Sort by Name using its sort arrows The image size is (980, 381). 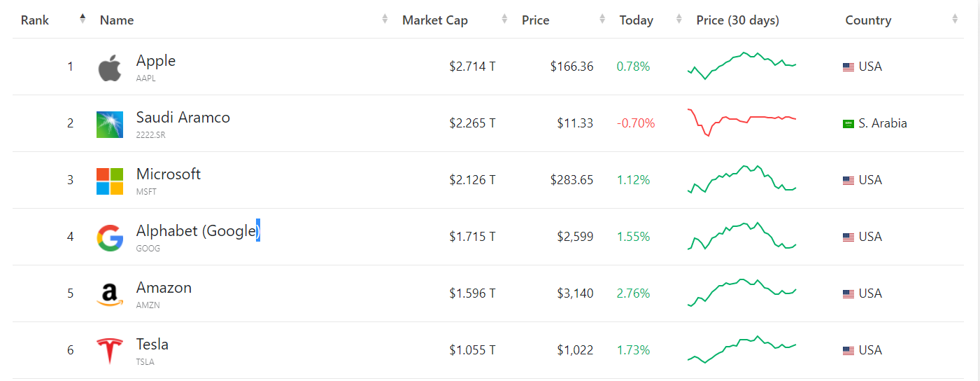385,19
